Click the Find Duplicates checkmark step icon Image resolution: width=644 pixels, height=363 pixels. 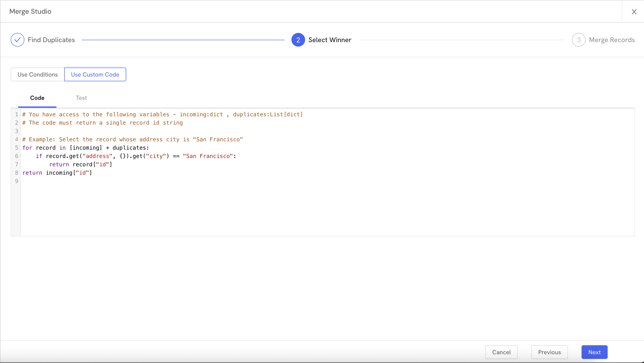pyautogui.click(x=18, y=40)
